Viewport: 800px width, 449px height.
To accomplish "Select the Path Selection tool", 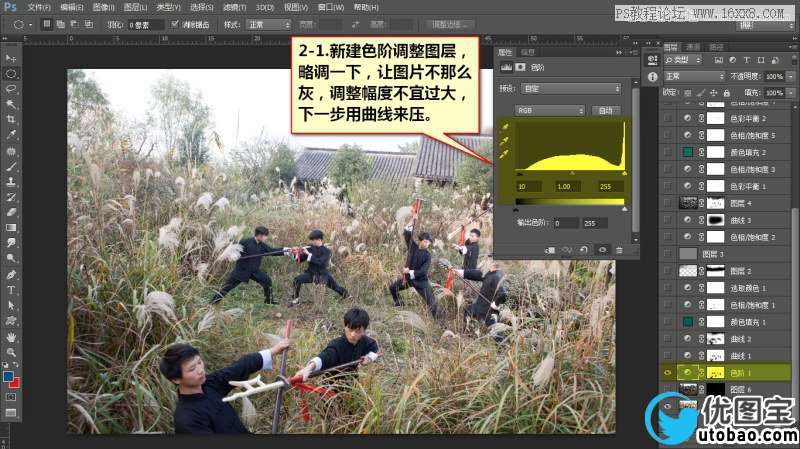I will (x=11, y=305).
